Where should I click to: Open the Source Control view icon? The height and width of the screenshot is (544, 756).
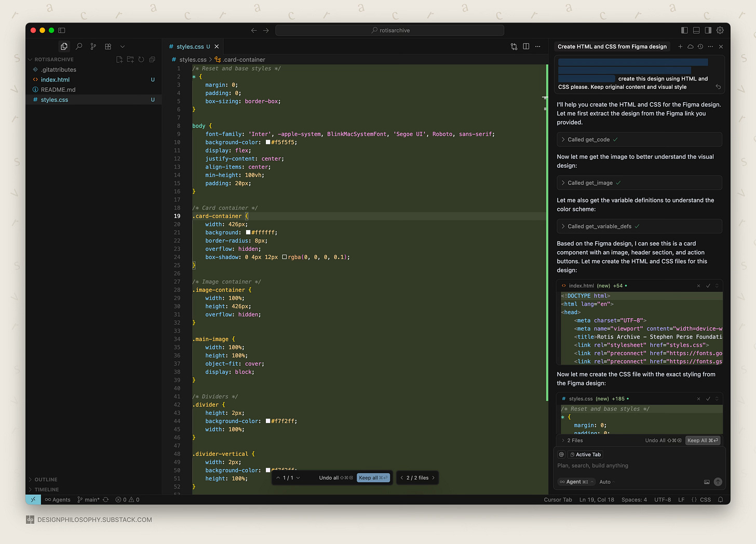click(x=93, y=47)
